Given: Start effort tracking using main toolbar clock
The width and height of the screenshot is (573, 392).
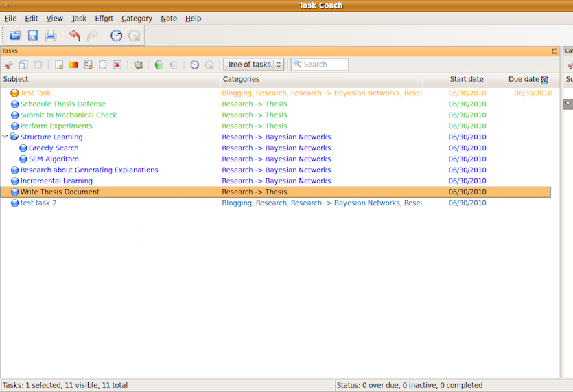Looking at the screenshot, I should (117, 36).
